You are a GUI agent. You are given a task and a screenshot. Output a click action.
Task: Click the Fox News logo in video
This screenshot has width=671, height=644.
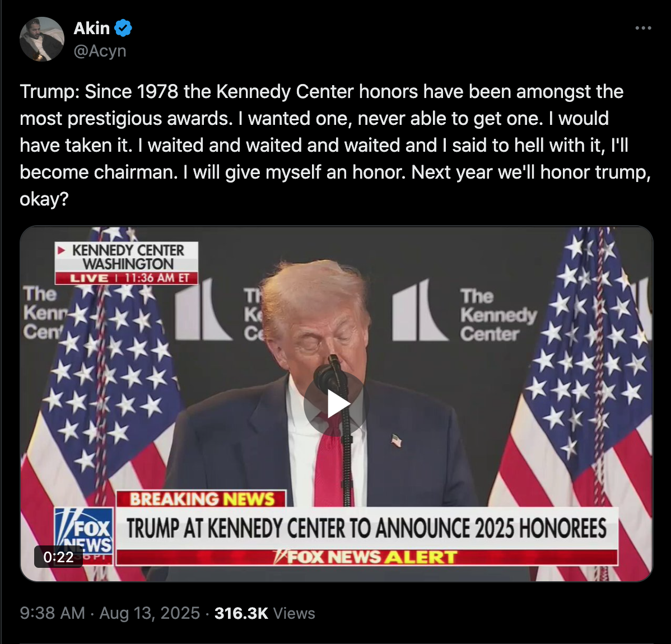[x=84, y=535]
